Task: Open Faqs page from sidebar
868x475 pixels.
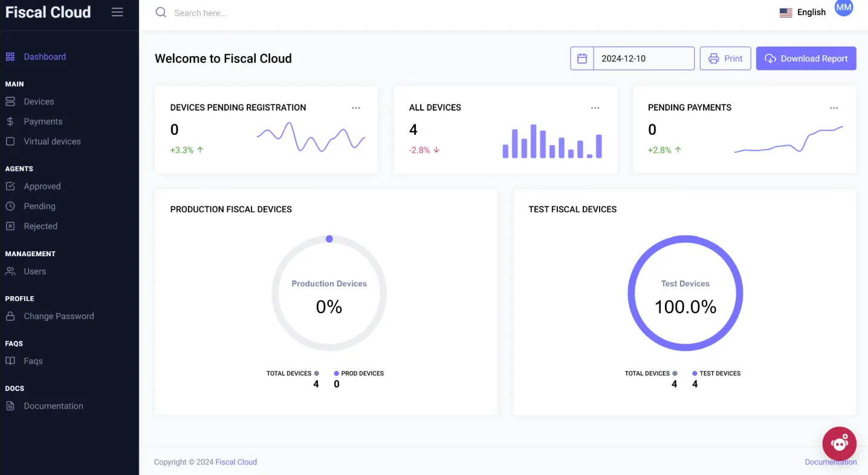Action: click(x=33, y=361)
